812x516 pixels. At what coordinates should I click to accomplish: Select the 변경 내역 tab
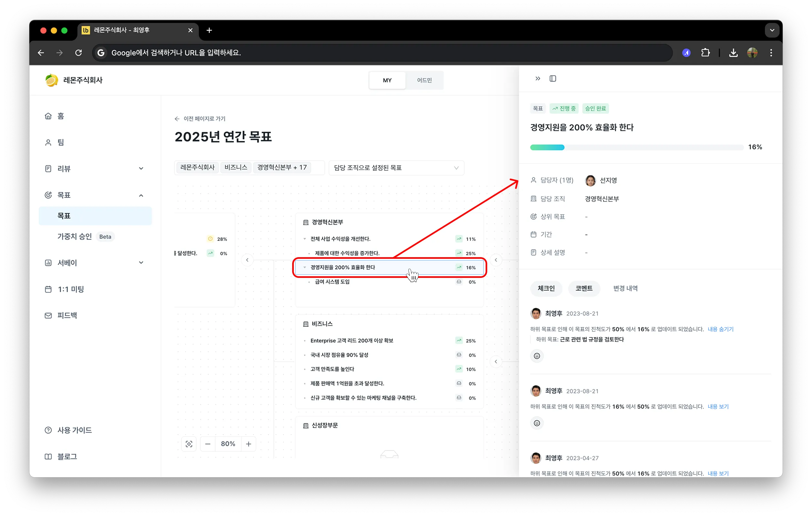point(625,288)
